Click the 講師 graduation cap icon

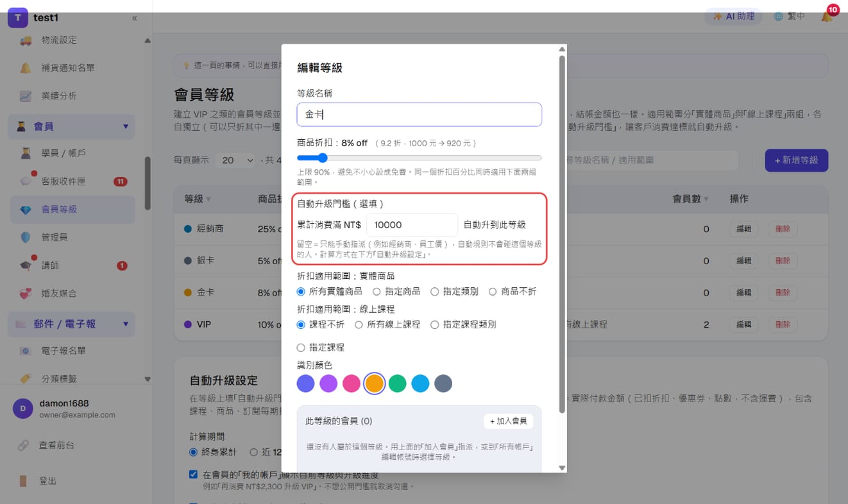pos(26,265)
